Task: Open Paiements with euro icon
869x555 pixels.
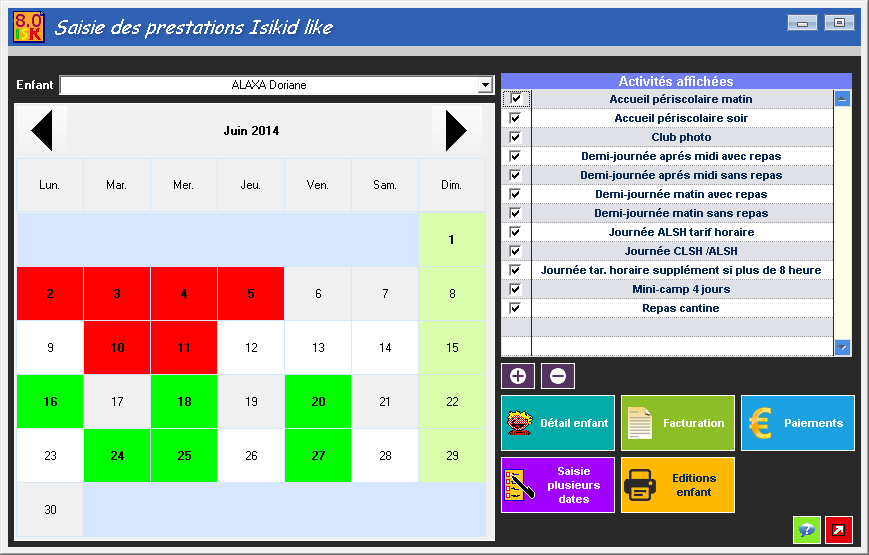Action: [798, 423]
